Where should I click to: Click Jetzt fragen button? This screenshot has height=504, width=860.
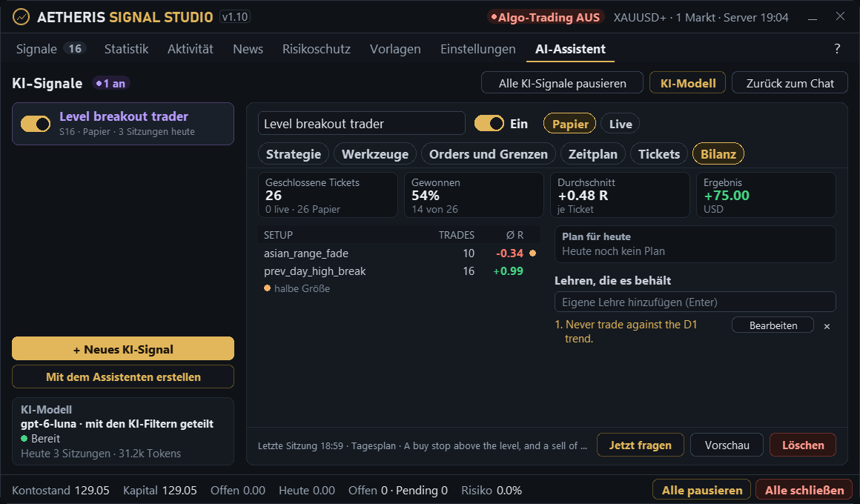point(640,445)
